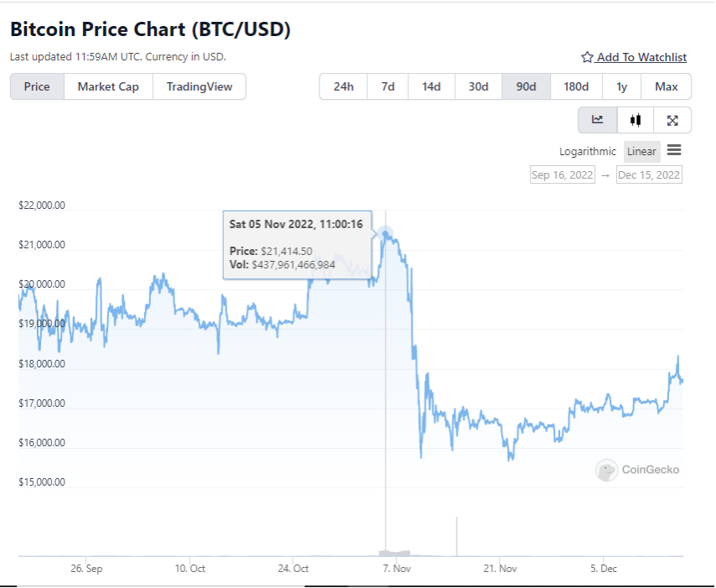
Task: Open the chart in fullscreen mode
Action: tap(672, 120)
